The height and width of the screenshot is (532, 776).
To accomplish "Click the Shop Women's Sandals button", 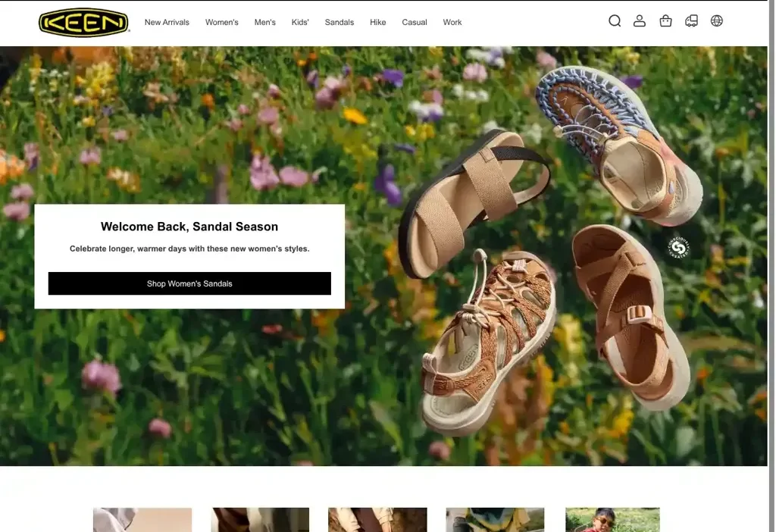I will [189, 283].
